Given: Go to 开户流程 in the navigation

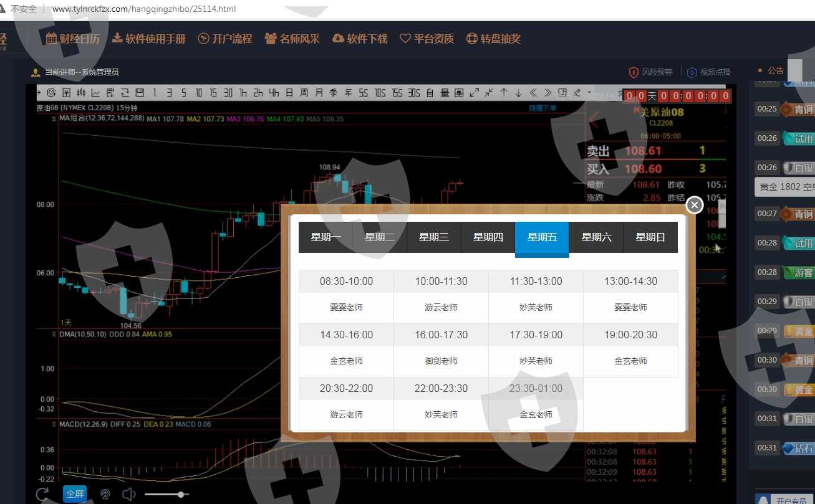Looking at the screenshot, I should (225, 39).
